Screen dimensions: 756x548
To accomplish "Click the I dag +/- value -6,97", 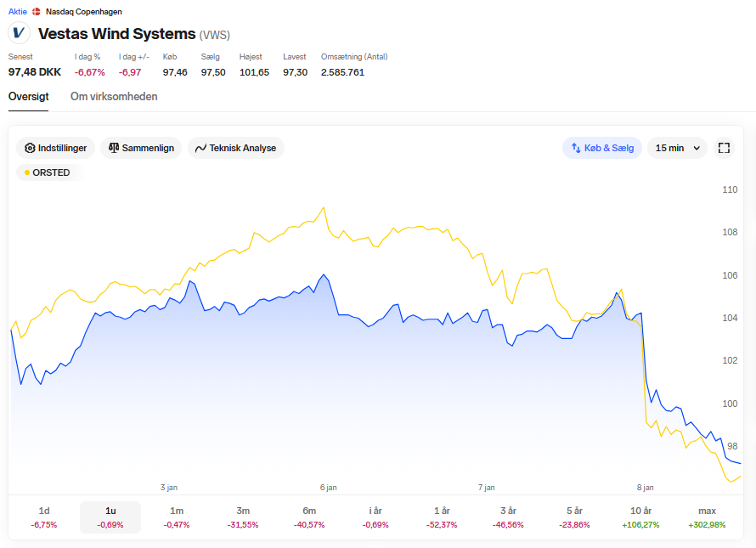I will point(130,72).
